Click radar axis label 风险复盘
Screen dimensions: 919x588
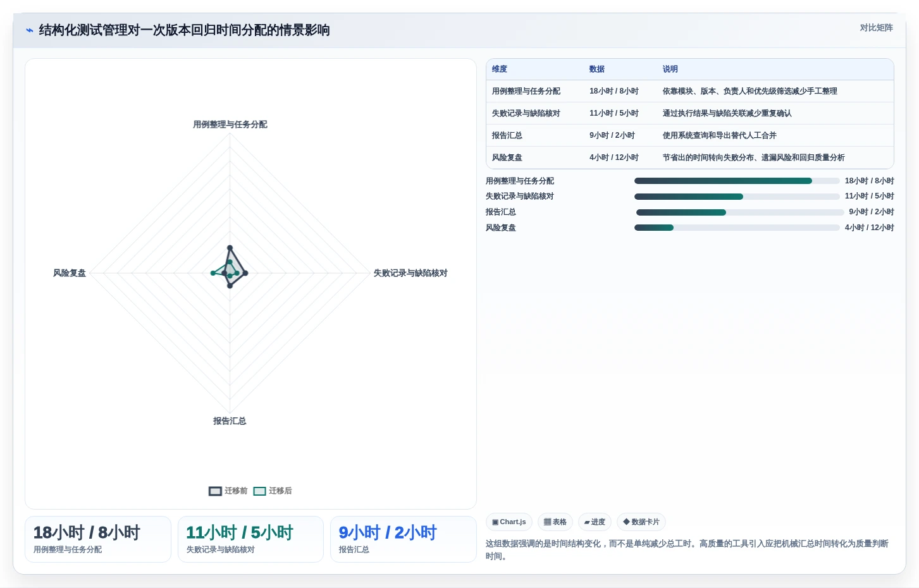click(70, 273)
